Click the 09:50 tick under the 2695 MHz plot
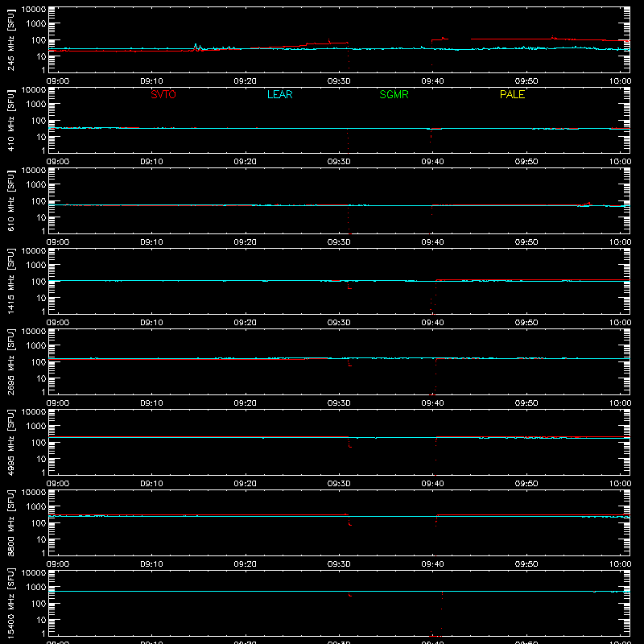This screenshot has height=644, width=644. pyautogui.click(x=526, y=403)
